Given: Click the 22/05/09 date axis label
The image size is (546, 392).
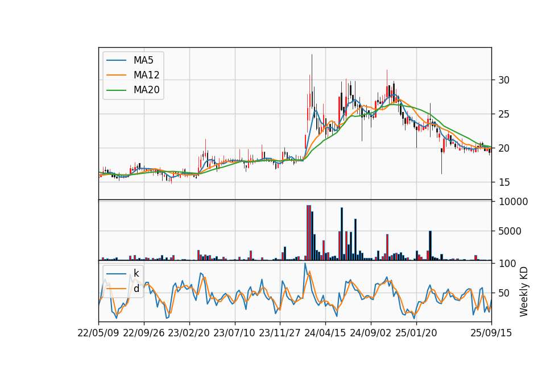Looking at the screenshot, I should [98, 333].
